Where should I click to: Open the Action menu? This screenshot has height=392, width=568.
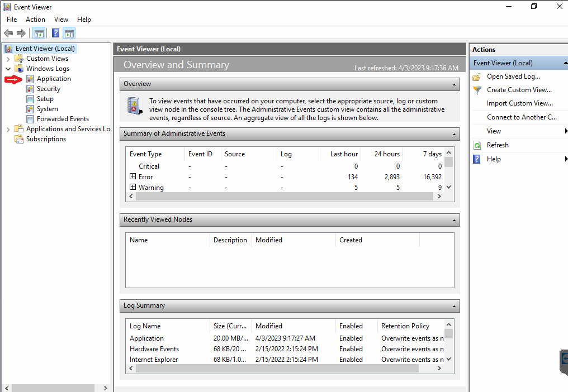click(x=35, y=19)
